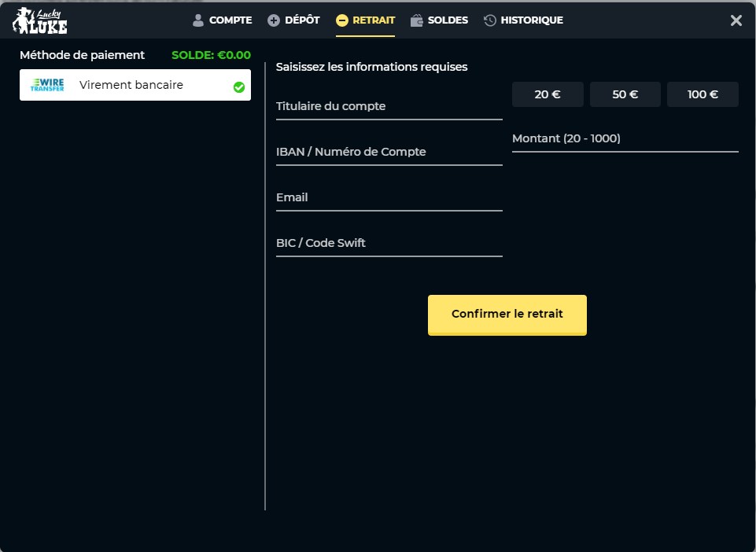Click into the Email field
The height and width of the screenshot is (552, 756).
[x=389, y=197]
